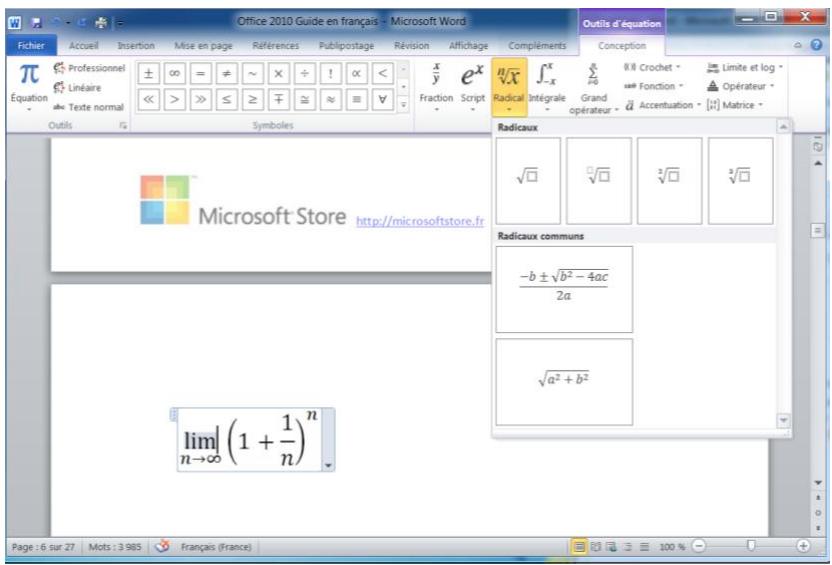Open the Fonction dropdown
832x565 pixels.
click(653, 86)
